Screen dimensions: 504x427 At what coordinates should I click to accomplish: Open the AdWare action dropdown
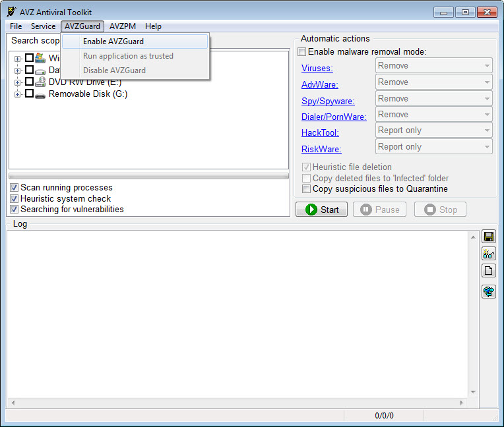[433, 82]
